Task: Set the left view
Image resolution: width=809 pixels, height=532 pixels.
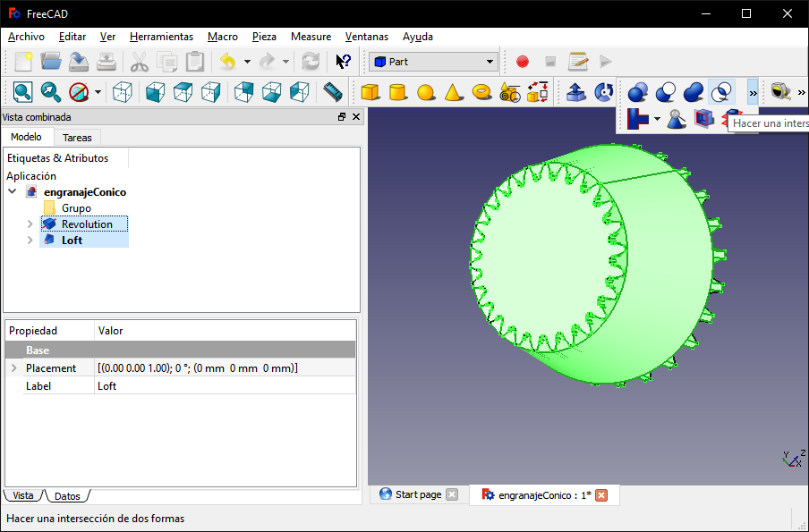Action: tap(300, 92)
